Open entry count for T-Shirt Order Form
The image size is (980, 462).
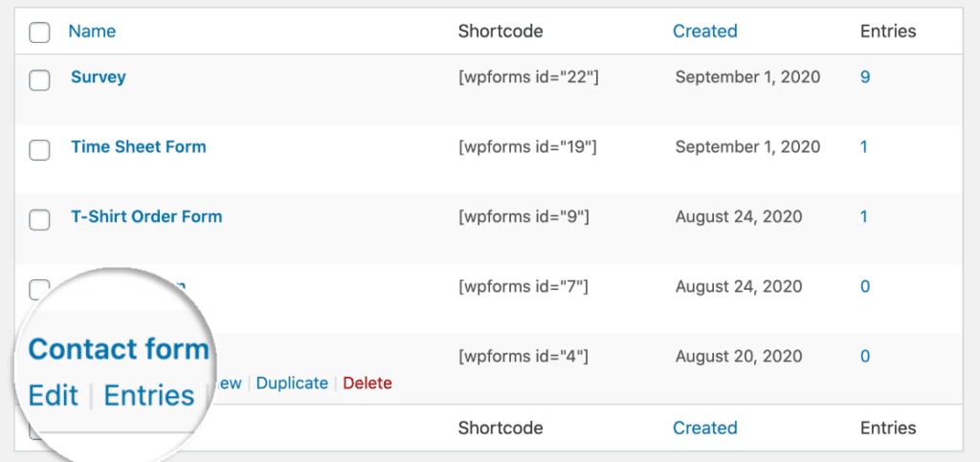pyautogui.click(x=864, y=216)
